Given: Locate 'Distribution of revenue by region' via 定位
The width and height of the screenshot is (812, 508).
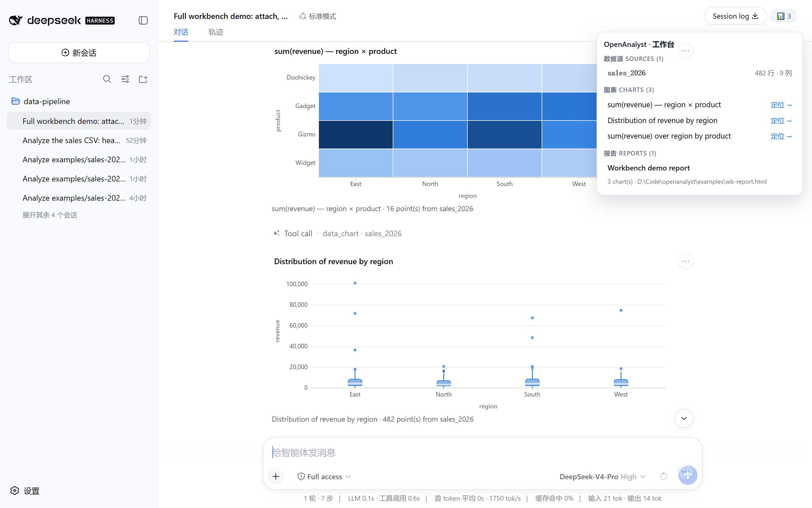Looking at the screenshot, I should pyautogui.click(x=781, y=121).
